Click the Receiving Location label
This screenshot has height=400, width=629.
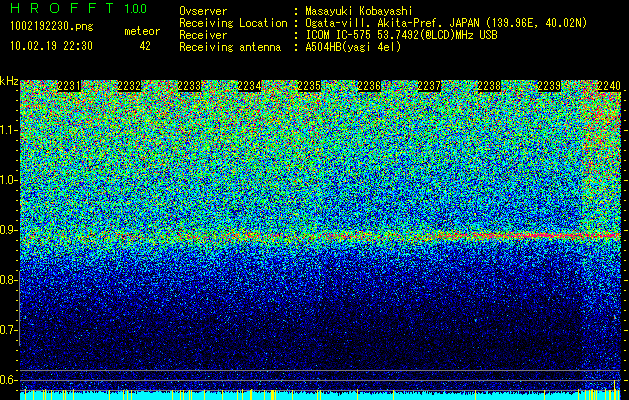tap(233, 23)
